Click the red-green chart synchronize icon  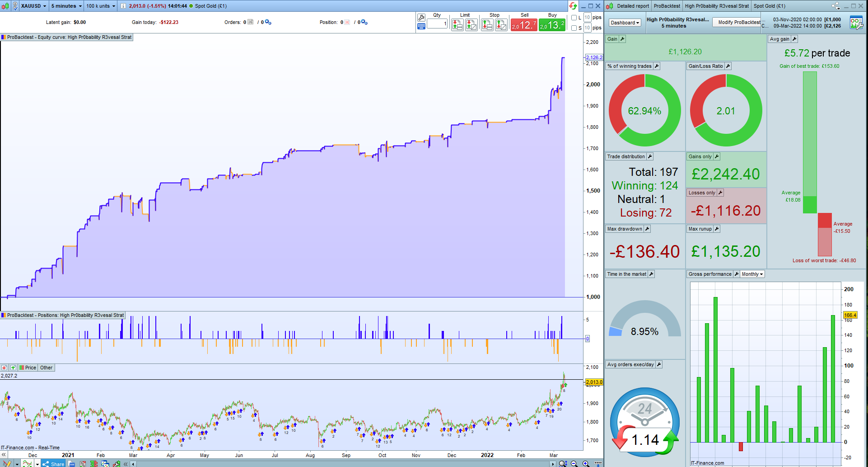point(573,6)
